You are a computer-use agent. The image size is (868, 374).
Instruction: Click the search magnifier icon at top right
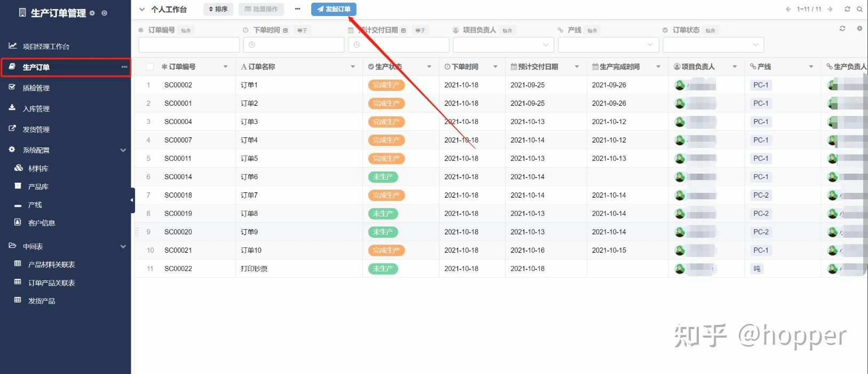pos(859,9)
